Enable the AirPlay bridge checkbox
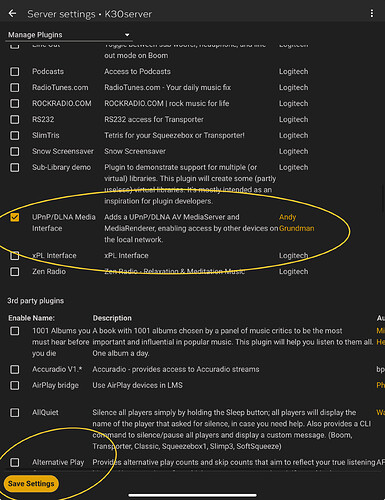 click(x=15, y=385)
